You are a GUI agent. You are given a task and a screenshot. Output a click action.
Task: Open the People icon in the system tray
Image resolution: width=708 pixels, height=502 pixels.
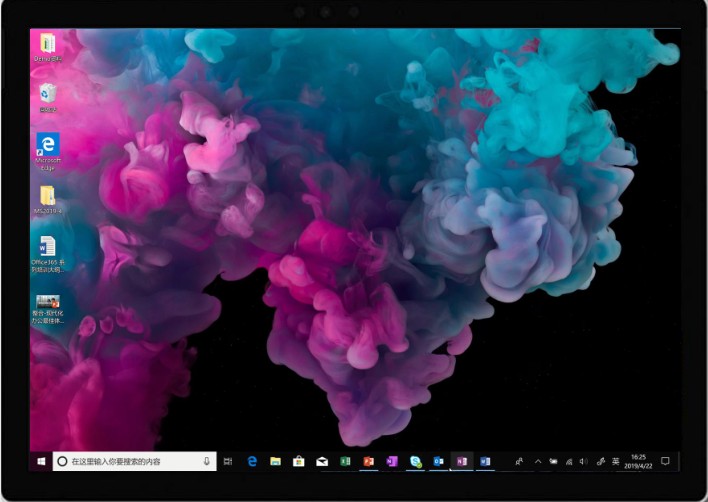[x=520, y=461]
